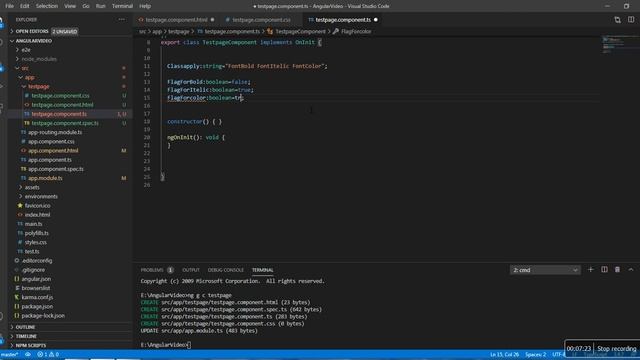Open the terminal selector dropdown showing 2: cmd
The image size is (640, 360).
(545, 270)
